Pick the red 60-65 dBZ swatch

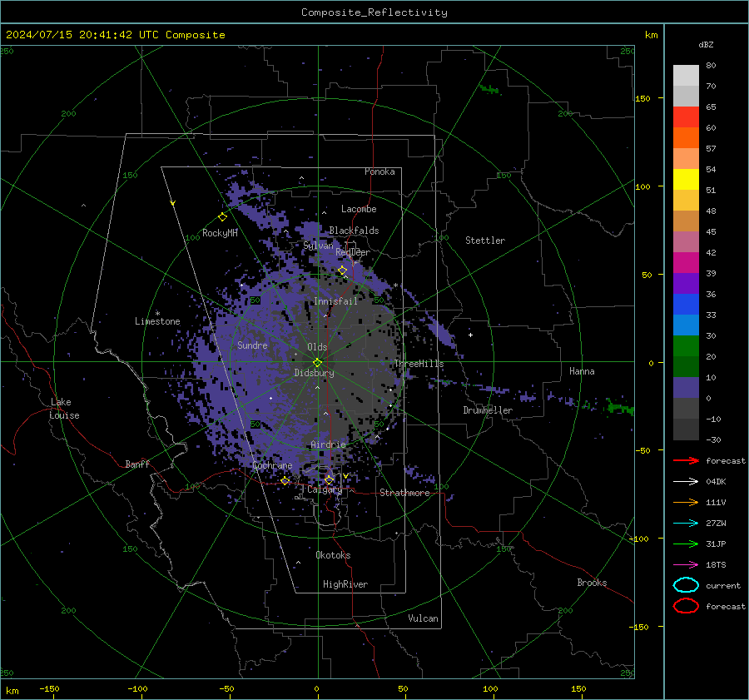click(686, 117)
